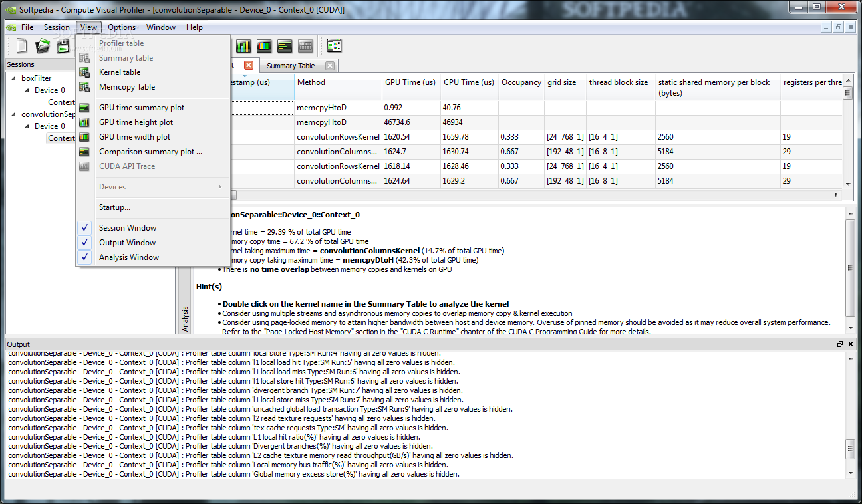Open the Help menu
Viewport: 862px width, 504px height.
(x=194, y=27)
